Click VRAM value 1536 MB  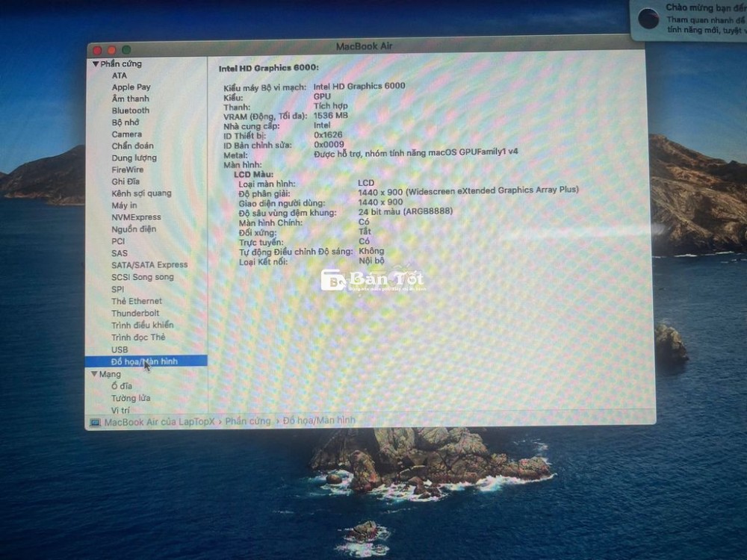331,116
